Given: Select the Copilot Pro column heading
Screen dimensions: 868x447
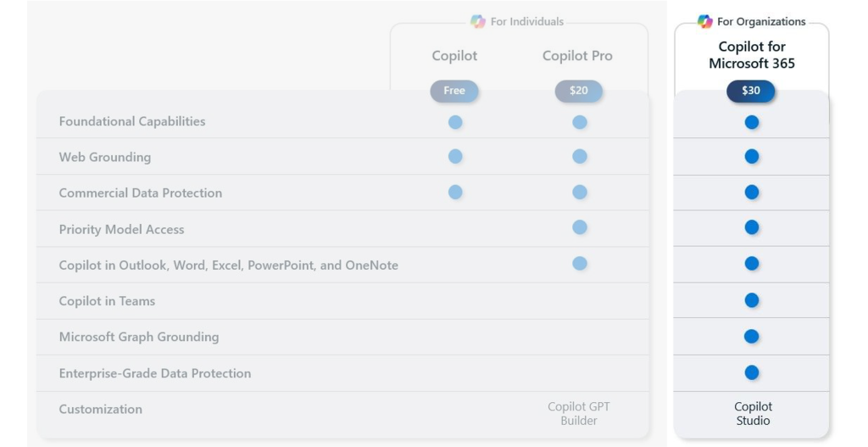Looking at the screenshot, I should 577,56.
